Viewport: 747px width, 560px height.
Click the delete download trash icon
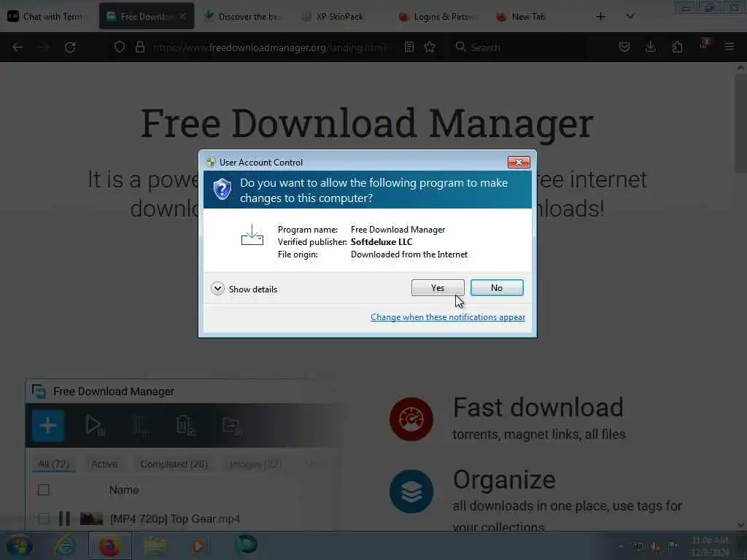pos(185,425)
